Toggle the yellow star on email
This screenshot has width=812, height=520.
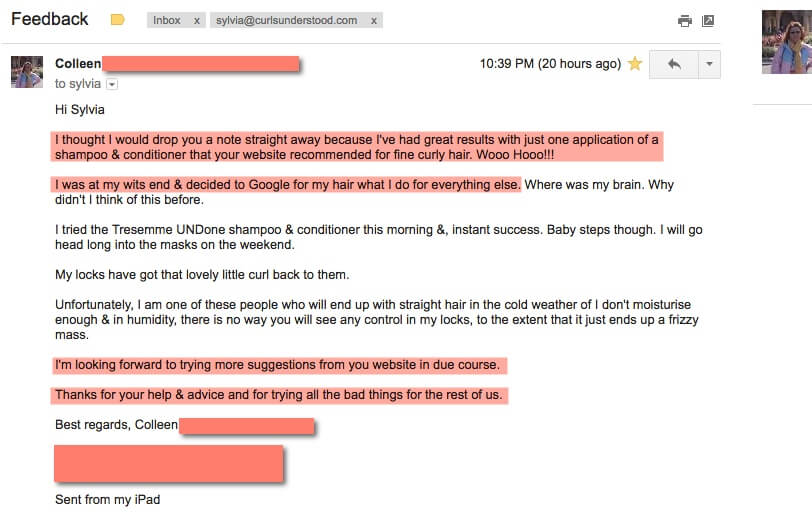635,64
